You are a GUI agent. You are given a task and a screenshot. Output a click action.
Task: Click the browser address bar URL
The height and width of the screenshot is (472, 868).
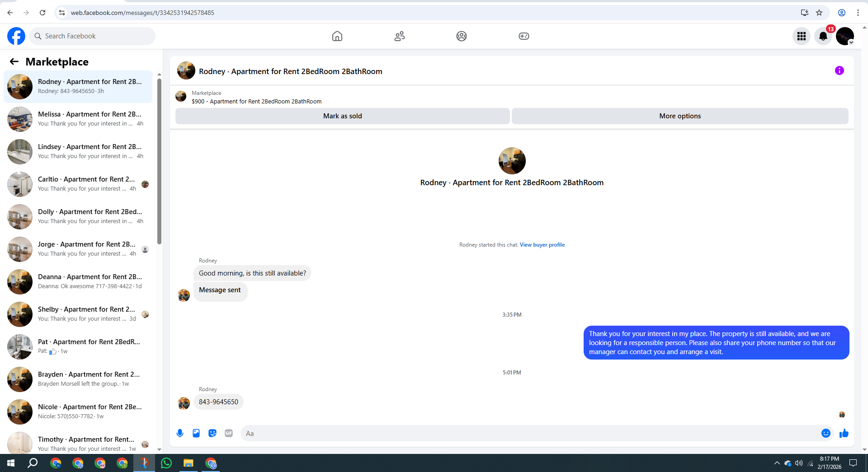[142, 13]
